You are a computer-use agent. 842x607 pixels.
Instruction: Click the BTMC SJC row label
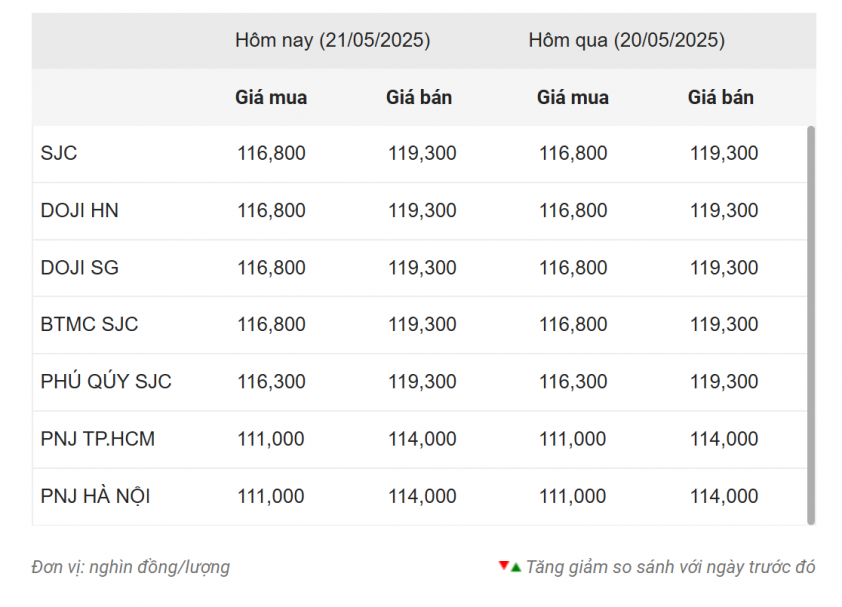coord(90,325)
